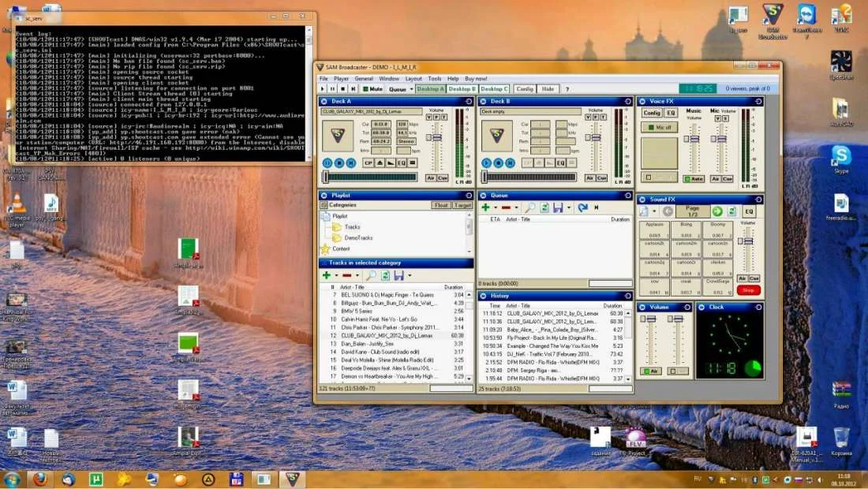Go to next Sound FX page
Viewport: 868px width, 489px height.
(717, 211)
